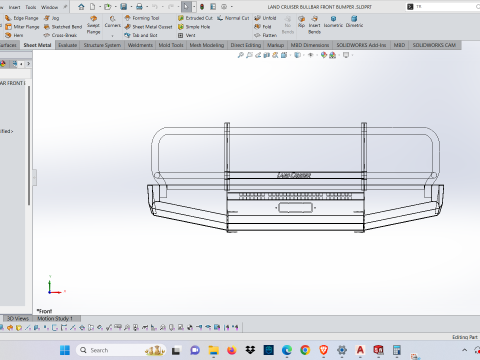Click the Print icon
The width and height of the screenshot is (480, 360).
[139, 7]
